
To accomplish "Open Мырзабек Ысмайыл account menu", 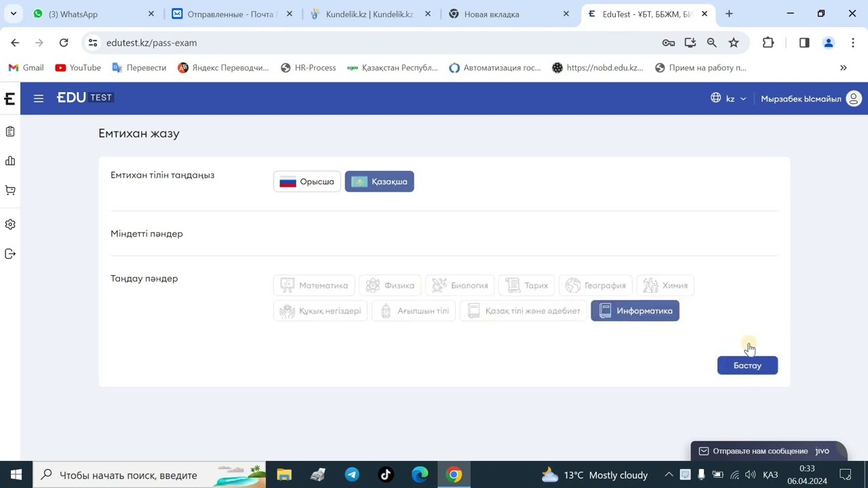I will (811, 98).
